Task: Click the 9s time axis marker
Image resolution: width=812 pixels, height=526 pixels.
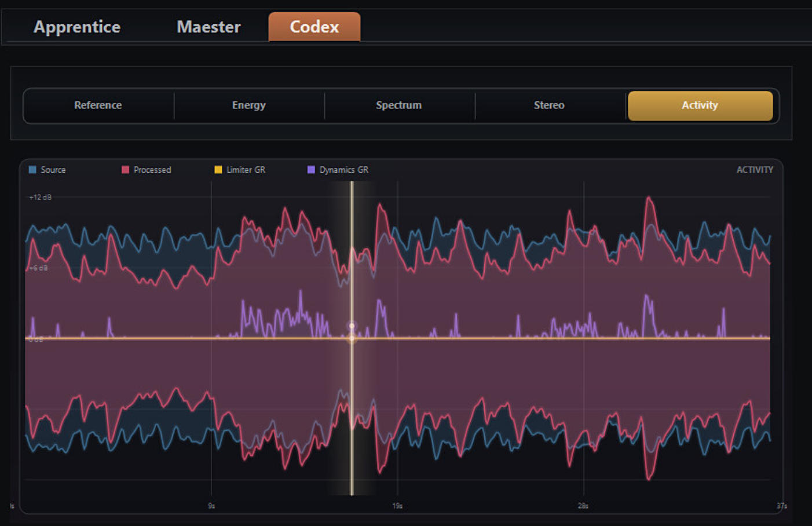Action: (x=211, y=506)
